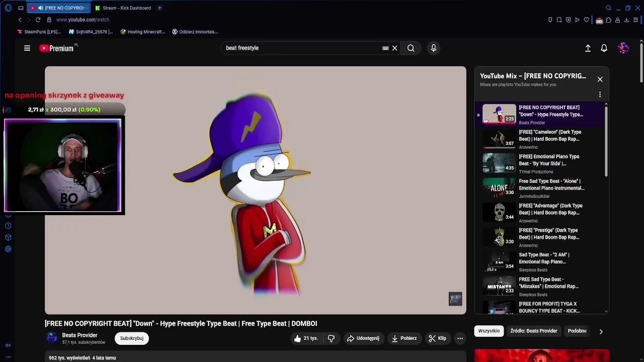The image size is (644, 362).
Task: Select the Wszystkie filter chip
Action: coord(489,331)
